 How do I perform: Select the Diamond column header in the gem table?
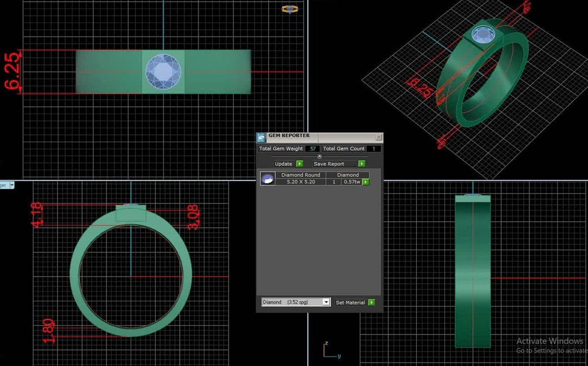point(348,175)
